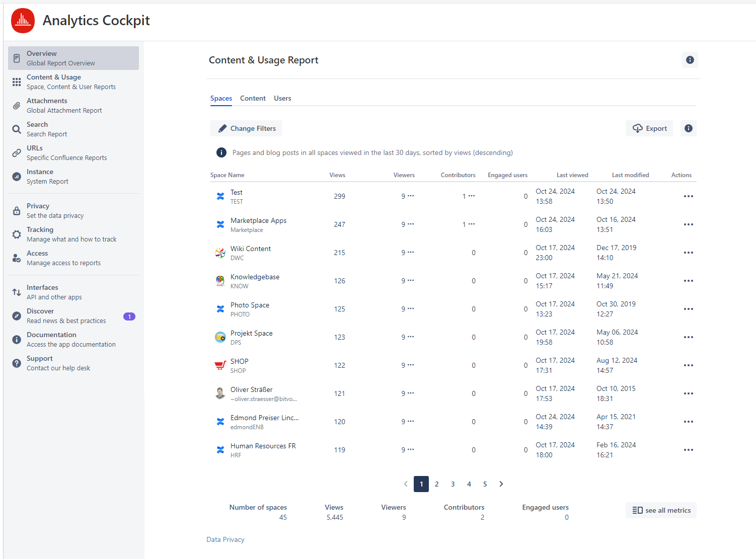
Task: Click the Change Filters button
Action: [246, 128]
